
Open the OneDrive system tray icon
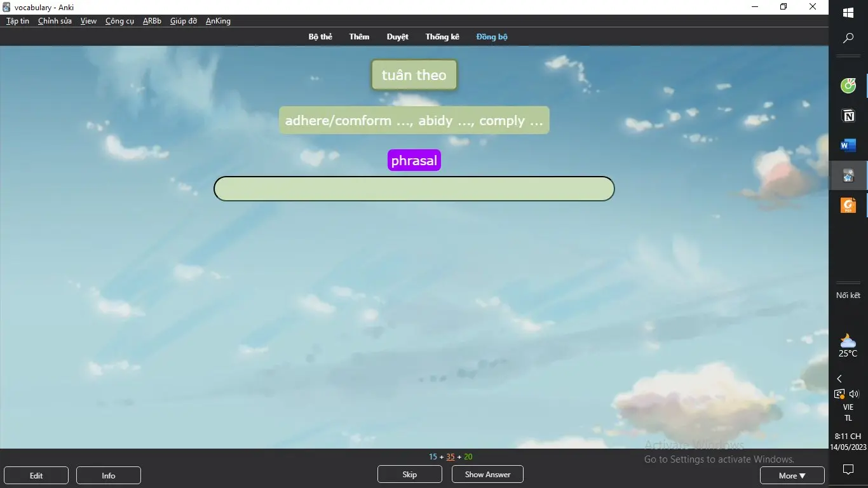click(841, 393)
